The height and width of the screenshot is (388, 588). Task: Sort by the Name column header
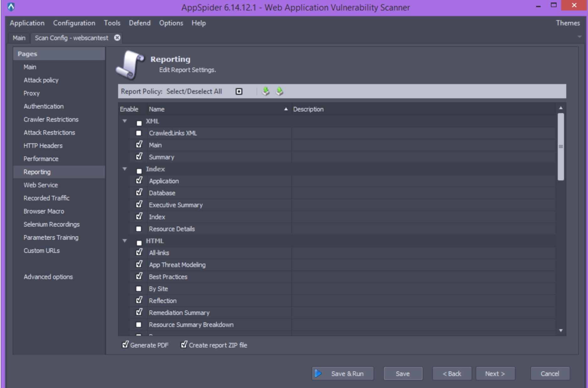point(219,109)
